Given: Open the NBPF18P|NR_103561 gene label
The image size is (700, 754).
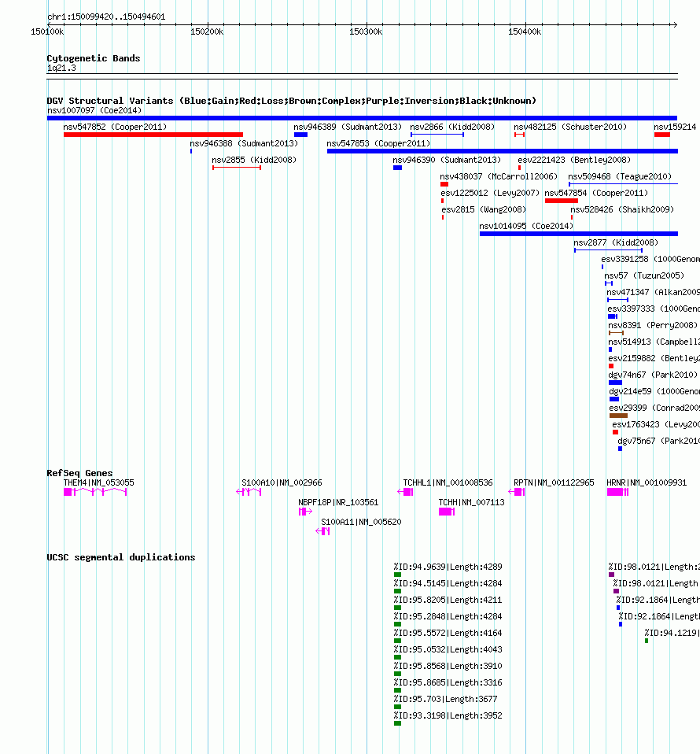Looking at the screenshot, I should tap(338, 502).
